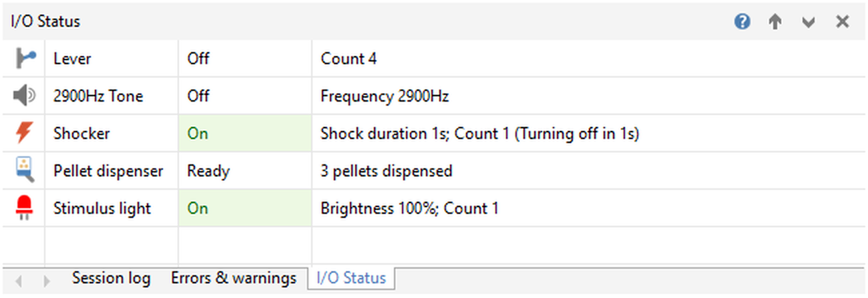This screenshot has height=298, width=868.
Task: Select the I/O Status tab
Action: click(351, 278)
